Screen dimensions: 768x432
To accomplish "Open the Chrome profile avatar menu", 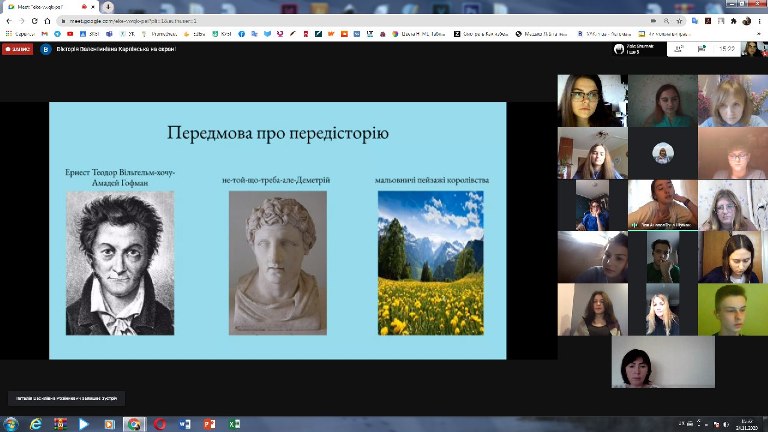I will tap(746, 20).
